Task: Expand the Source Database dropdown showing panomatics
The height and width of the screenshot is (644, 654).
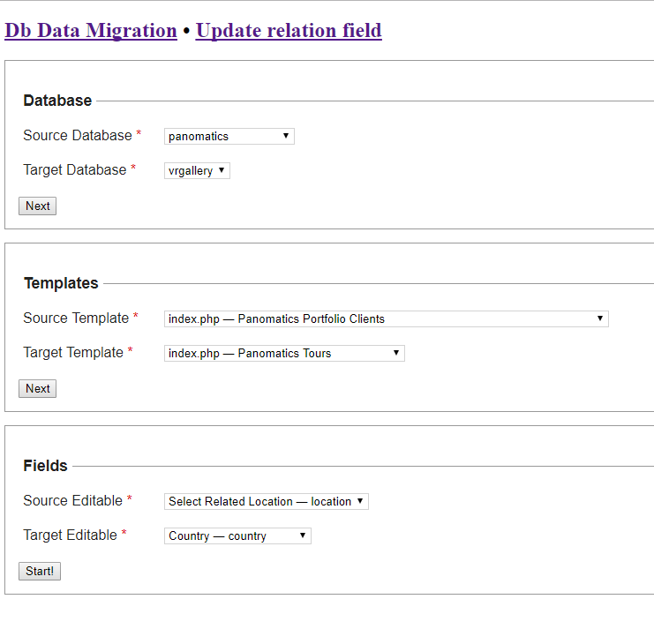Action: coord(229,137)
